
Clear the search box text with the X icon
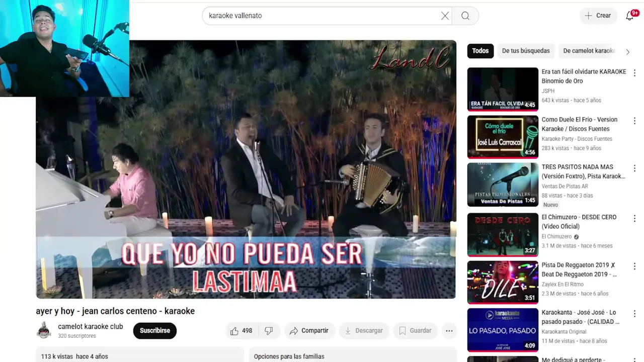pyautogui.click(x=445, y=16)
